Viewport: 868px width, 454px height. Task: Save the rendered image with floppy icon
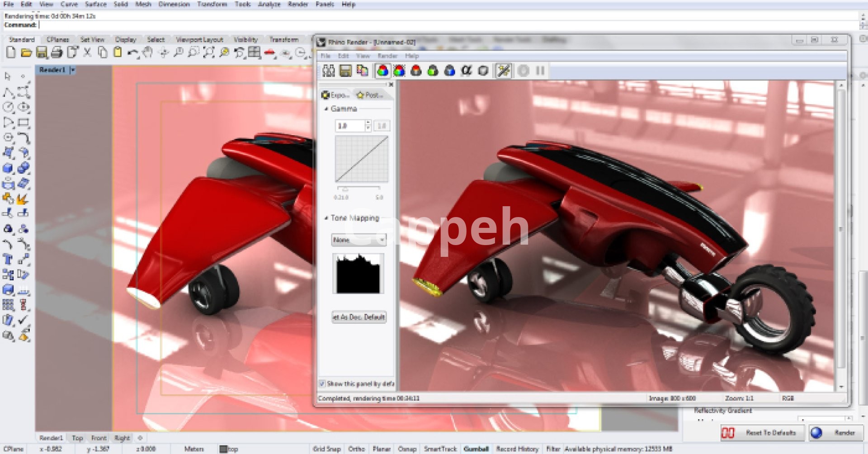click(345, 71)
